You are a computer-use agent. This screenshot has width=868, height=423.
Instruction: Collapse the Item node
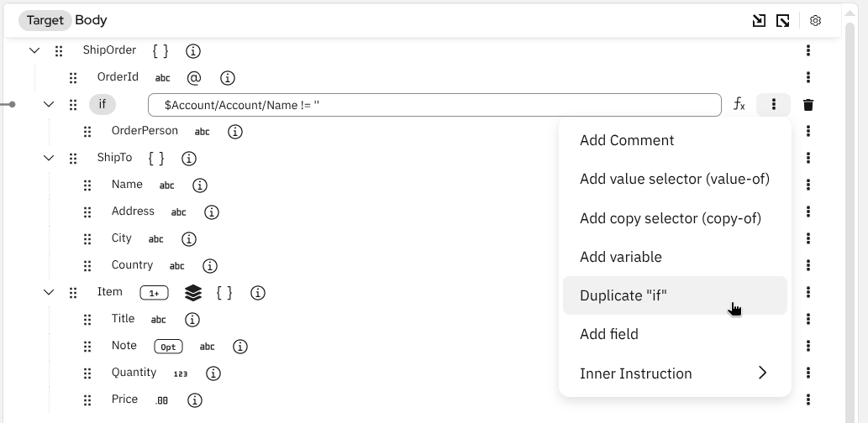[x=49, y=292]
